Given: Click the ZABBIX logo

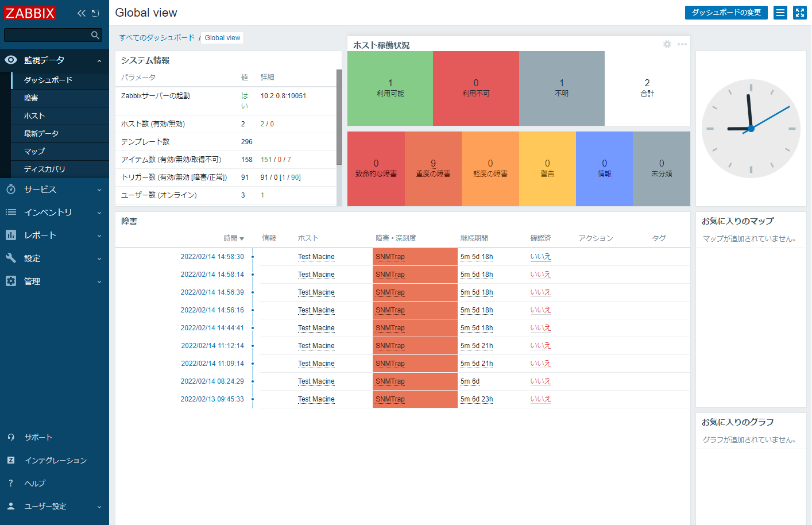Looking at the screenshot, I should tap(30, 13).
